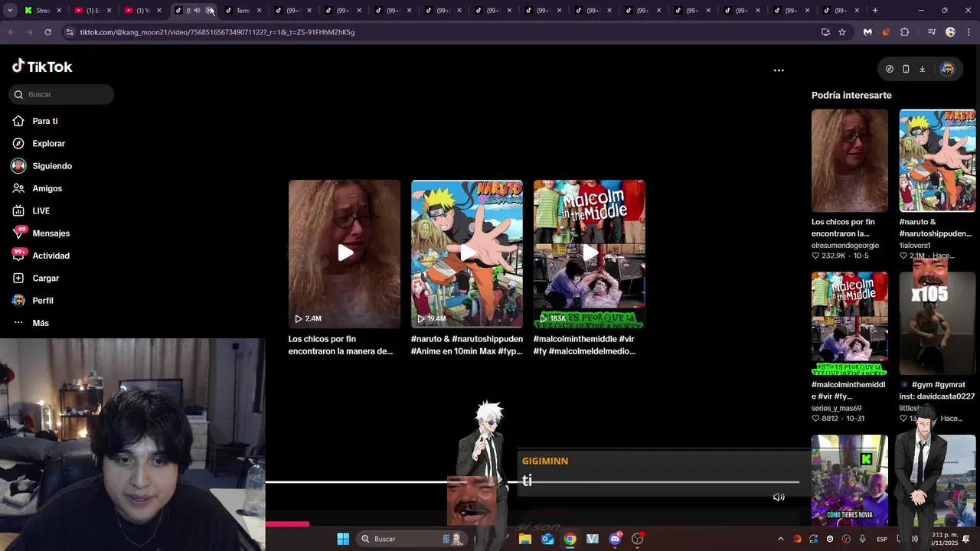Open Outlook from the taskbar
The height and width of the screenshot is (551, 980).
(x=547, y=539)
